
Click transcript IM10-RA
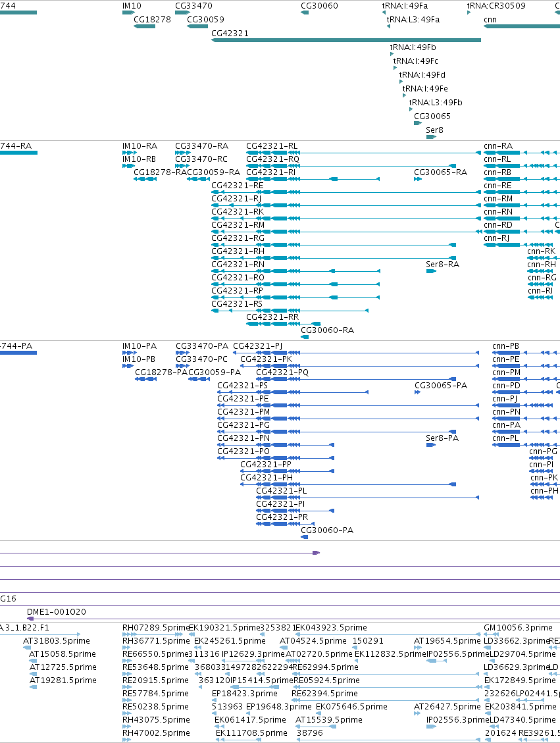tap(140, 146)
